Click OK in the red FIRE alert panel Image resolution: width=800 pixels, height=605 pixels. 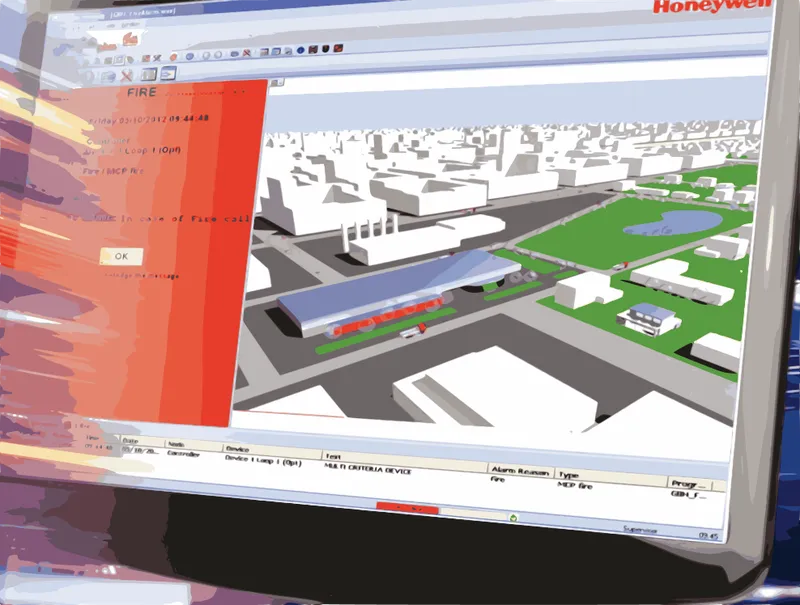tap(121, 256)
